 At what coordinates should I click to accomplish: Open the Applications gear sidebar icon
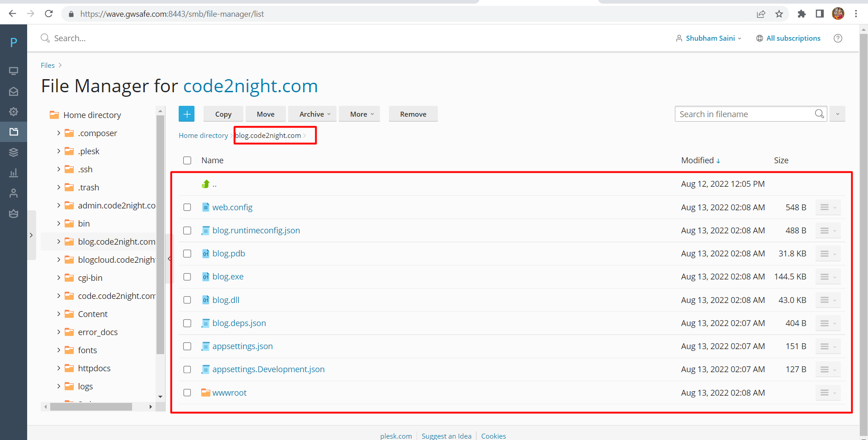[x=14, y=112]
